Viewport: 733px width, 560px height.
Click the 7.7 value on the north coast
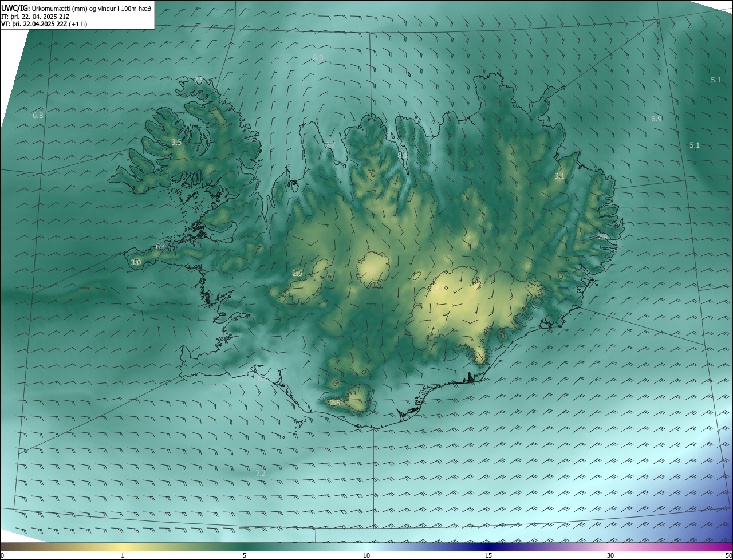coord(330,145)
